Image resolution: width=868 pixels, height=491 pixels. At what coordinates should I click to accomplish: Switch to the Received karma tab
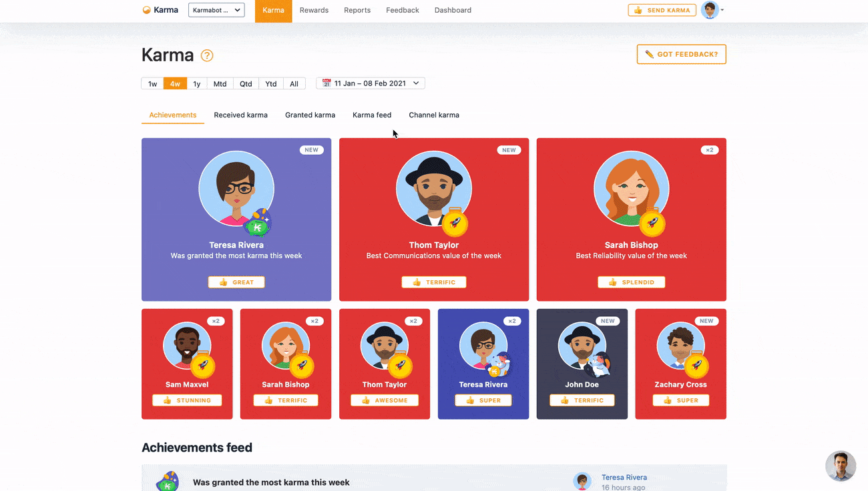240,115
